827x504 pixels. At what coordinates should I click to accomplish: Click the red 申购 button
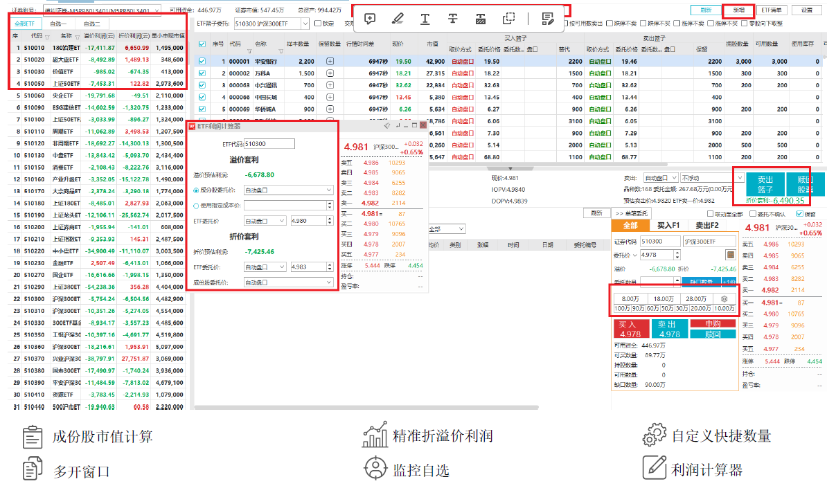[713, 324]
